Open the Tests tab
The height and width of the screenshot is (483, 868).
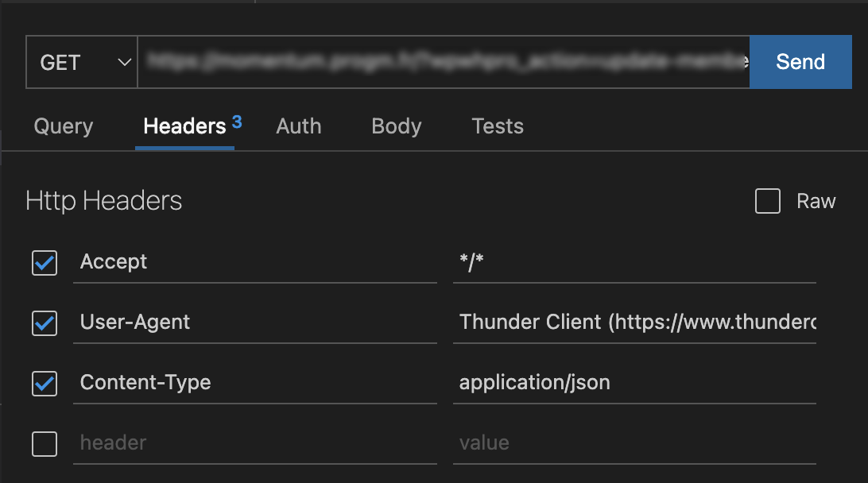497,126
